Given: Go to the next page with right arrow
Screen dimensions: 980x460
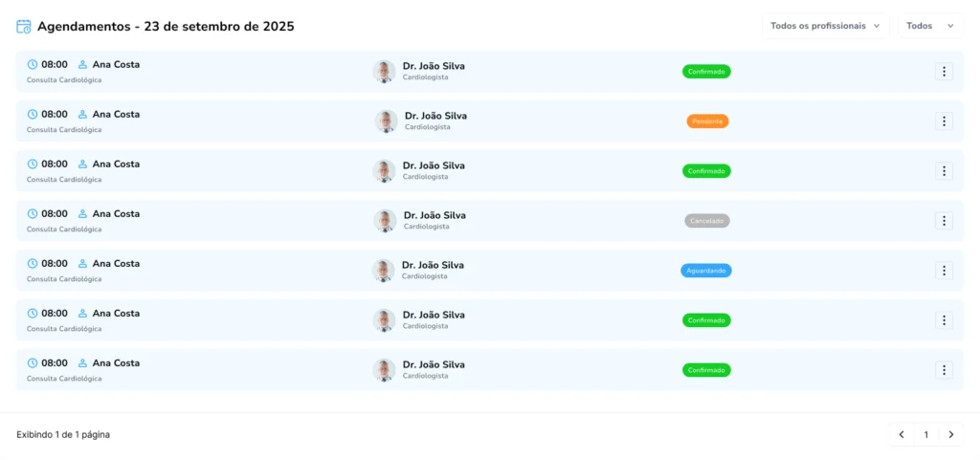Looking at the screenshot, I should tap(950, 435).
